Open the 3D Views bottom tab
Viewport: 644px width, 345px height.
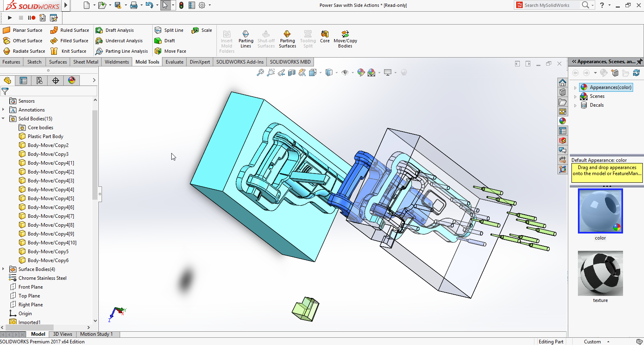62,334
